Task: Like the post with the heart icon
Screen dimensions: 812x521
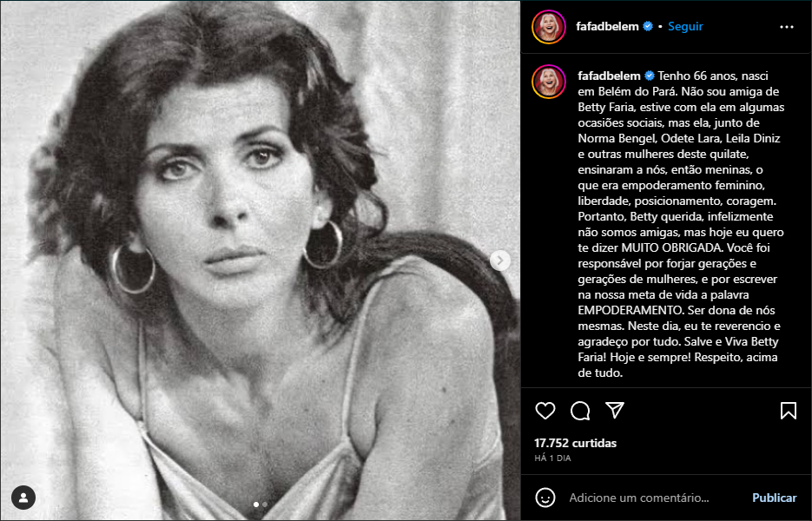Action: [545, 411]
